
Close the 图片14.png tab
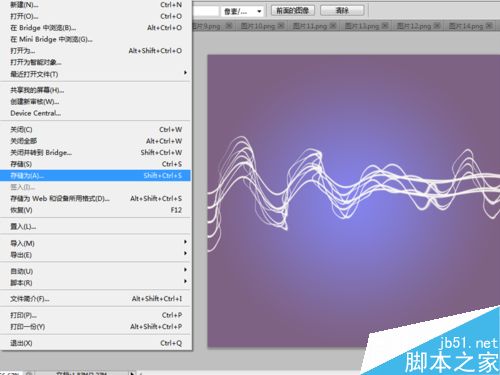click(x=489, y=25)
